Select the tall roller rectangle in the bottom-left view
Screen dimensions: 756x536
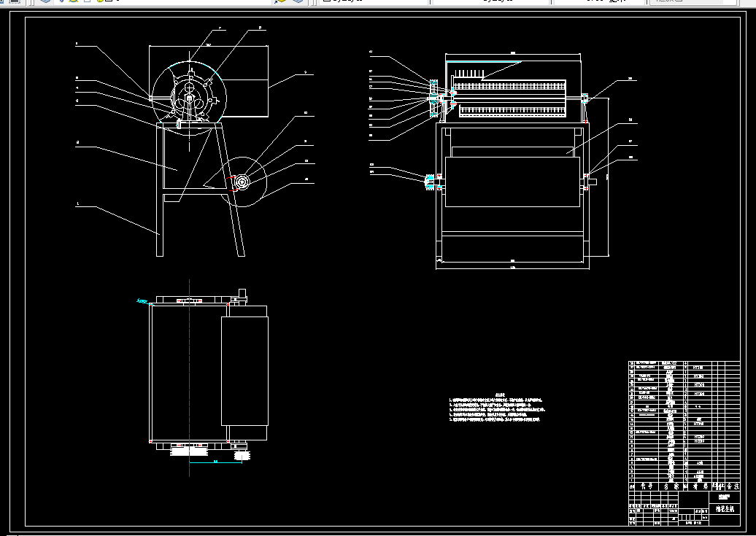point(244,371)
